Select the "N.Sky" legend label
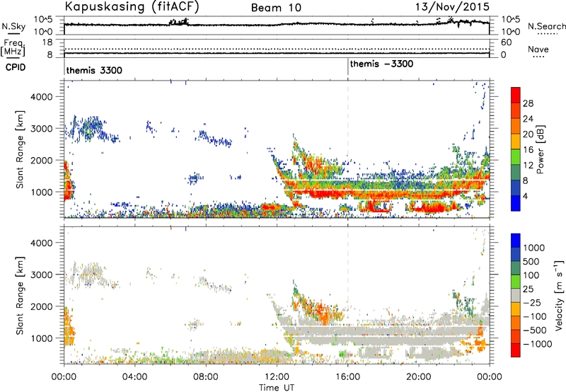Viewport: 566px width, 392px height. (13, 26)
